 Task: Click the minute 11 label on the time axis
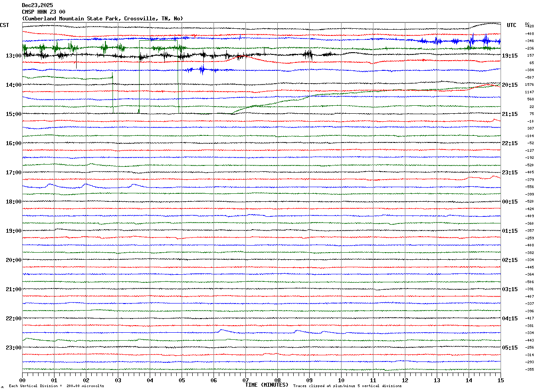[373, 380]
